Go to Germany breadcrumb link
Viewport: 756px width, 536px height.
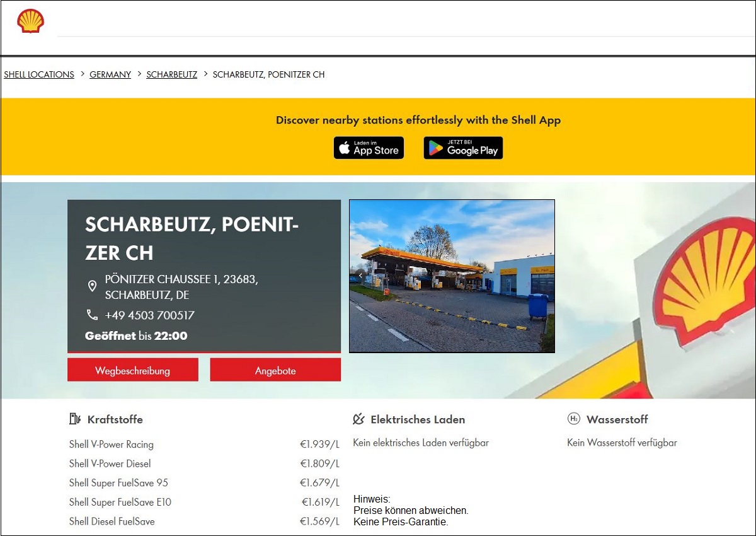click(110, 74)
